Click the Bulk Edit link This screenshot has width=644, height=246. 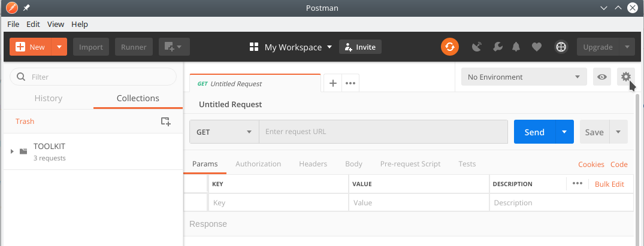(x=609, y=184)
